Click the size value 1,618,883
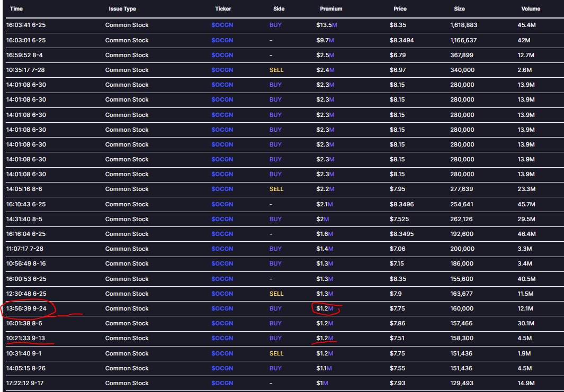Screen dimensions: 564x392 [x=464, y=25]
